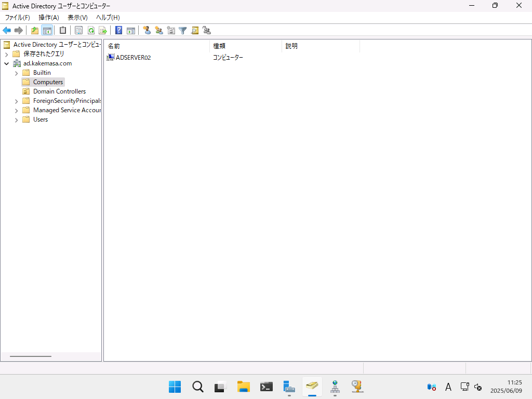Click the muted volume tray icon
The image size is (532, 399).
click(478, 387)
